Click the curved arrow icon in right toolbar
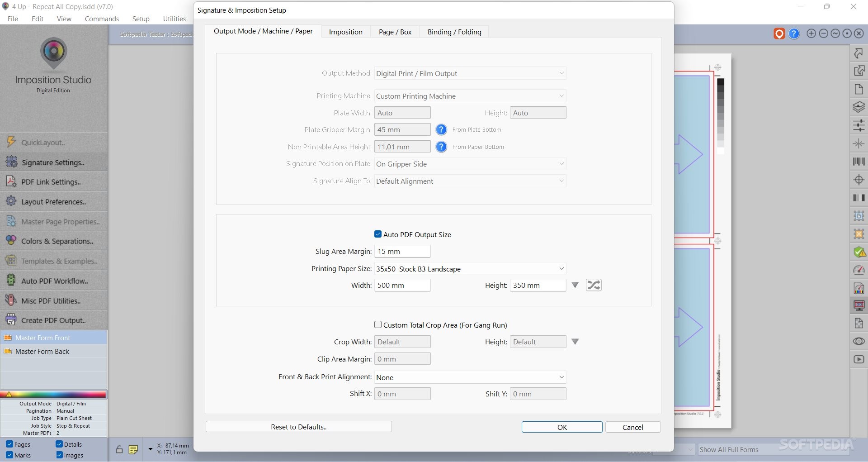 859,53
